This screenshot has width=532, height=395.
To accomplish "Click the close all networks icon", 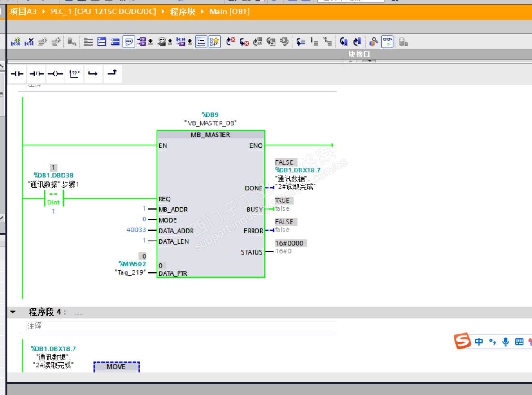I will point(88,42).
